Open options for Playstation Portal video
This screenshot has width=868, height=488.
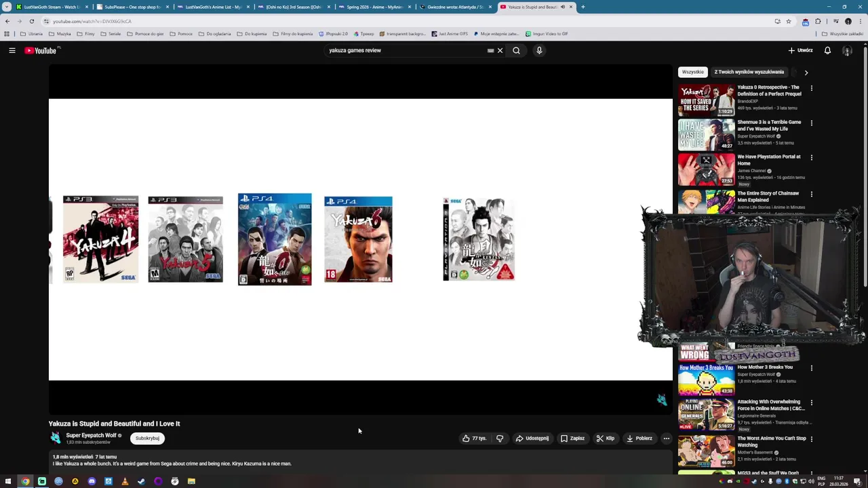811,157
